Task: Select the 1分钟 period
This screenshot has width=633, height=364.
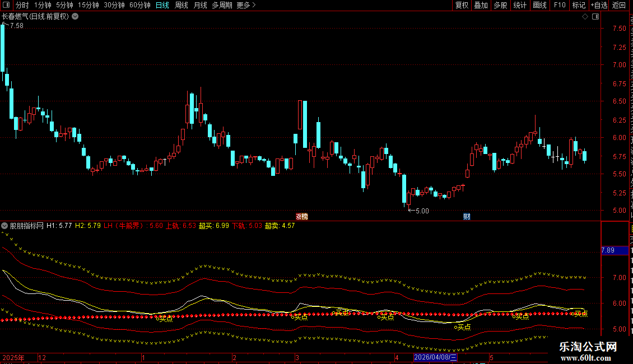Action: (43, 5)
